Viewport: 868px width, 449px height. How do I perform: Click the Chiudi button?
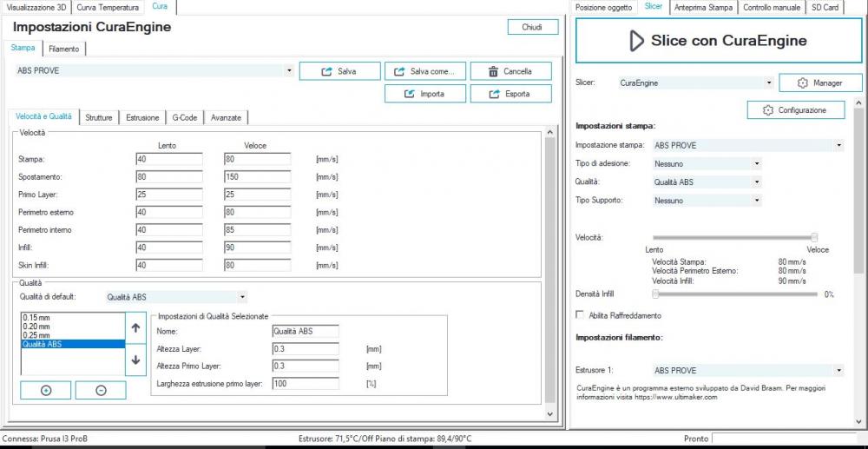[532, 27]
